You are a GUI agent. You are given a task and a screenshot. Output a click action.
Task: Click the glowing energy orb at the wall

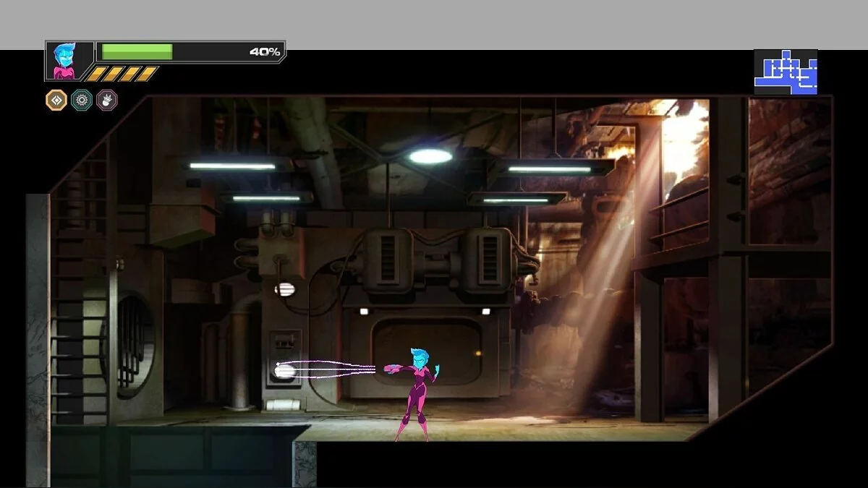pyautogui.click(x=285, y=372)
